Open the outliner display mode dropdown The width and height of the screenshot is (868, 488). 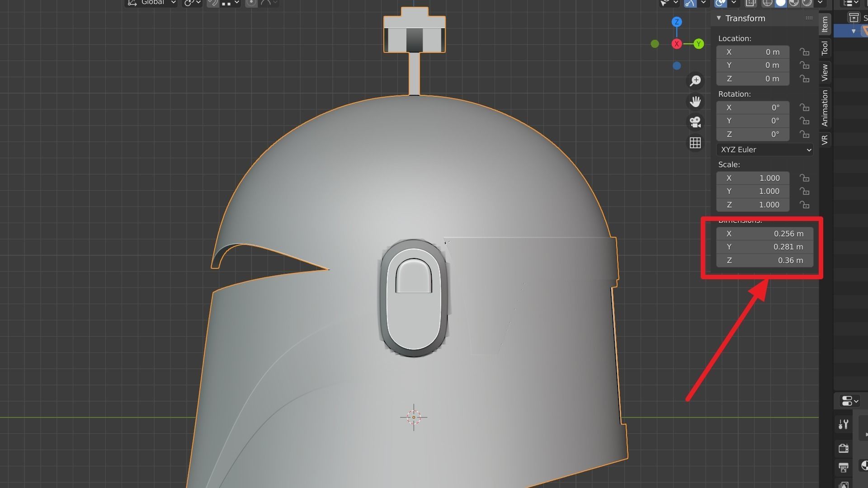tap(850, 3)
